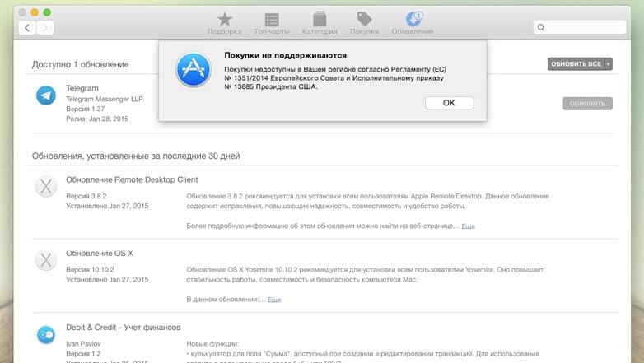Image resolution: width=644 pixels, height=363 pixels.
Task: Click the Debit & Credit app icon
Action: click(46, 335)
